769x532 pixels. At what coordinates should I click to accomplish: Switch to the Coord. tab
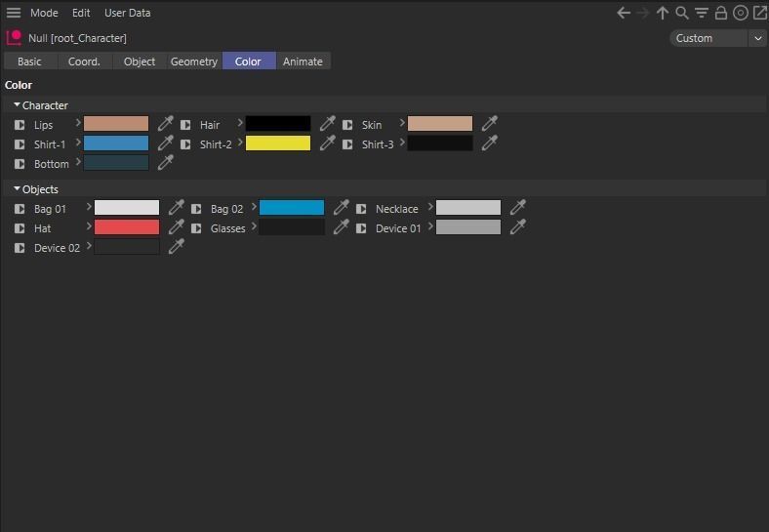[x=84, y=61]
